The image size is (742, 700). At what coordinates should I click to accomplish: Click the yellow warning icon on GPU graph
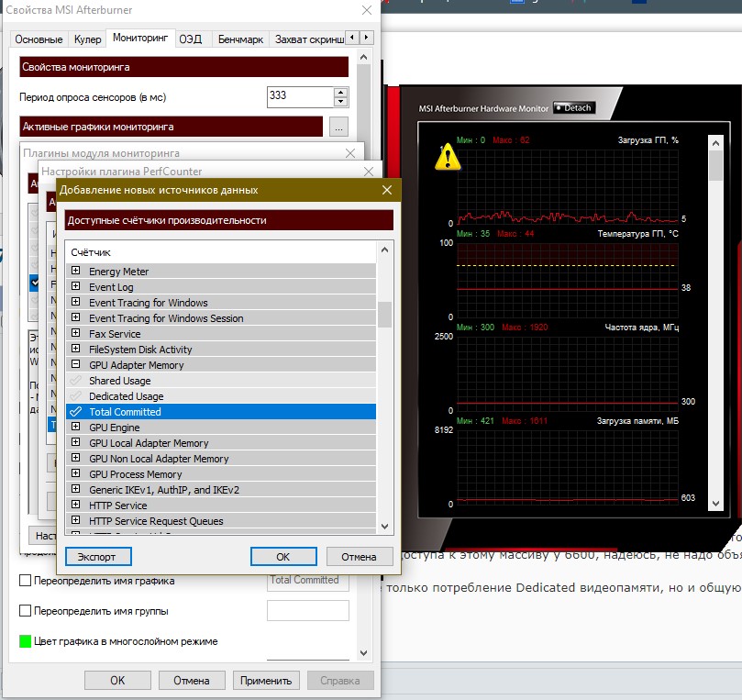448,157
